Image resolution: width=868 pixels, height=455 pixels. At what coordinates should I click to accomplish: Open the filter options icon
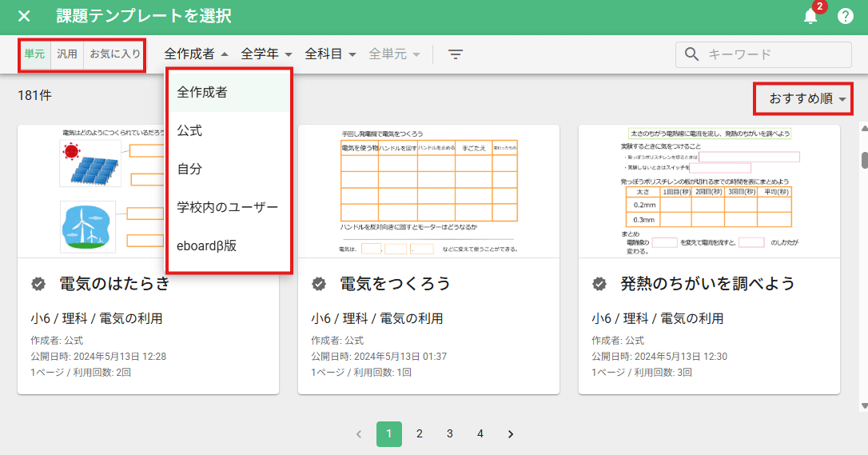click(456, 54)
